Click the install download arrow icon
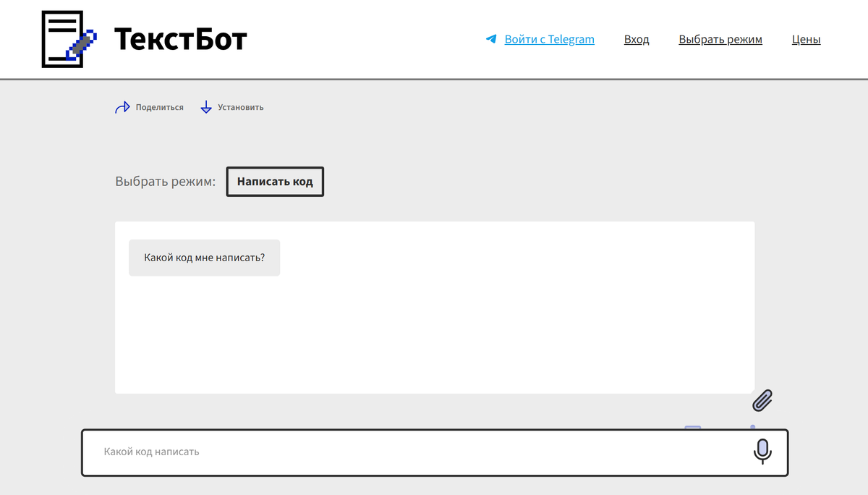The height and width of the screenshot is (495, 868). [206, 107]
